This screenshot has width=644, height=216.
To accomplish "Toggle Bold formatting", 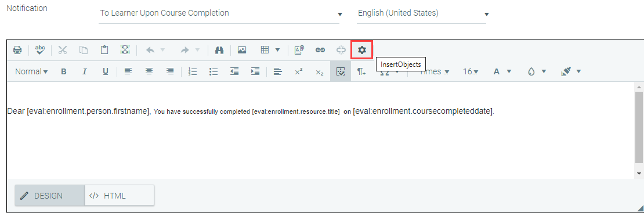I will [64, 71].
